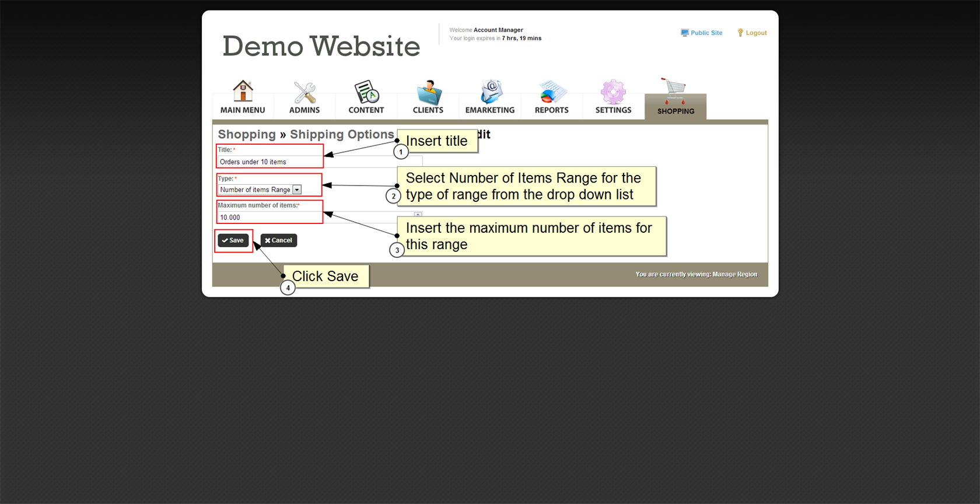Open the Content section icon
This screenshot has height=504, width=980.
click(x=366, y=92)
